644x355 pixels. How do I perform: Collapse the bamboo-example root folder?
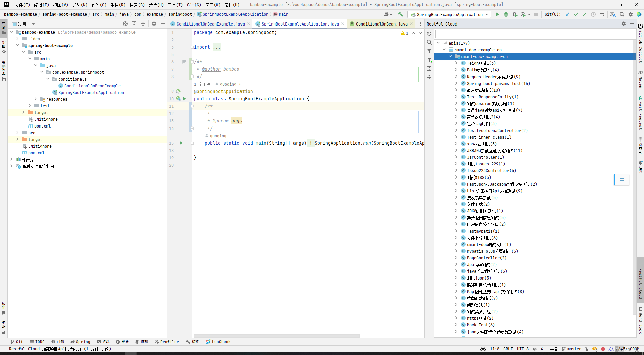click(12, 32)
